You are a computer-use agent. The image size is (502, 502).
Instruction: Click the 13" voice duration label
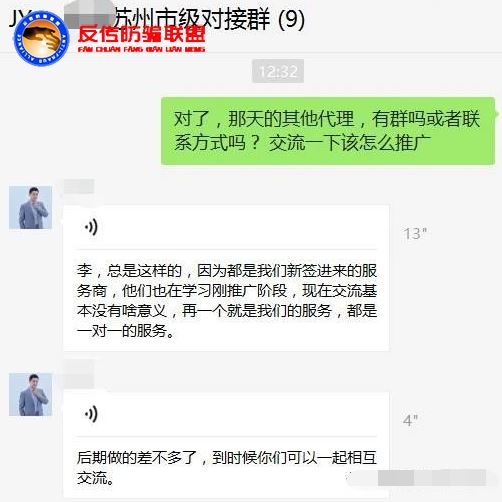pos(415,234)
